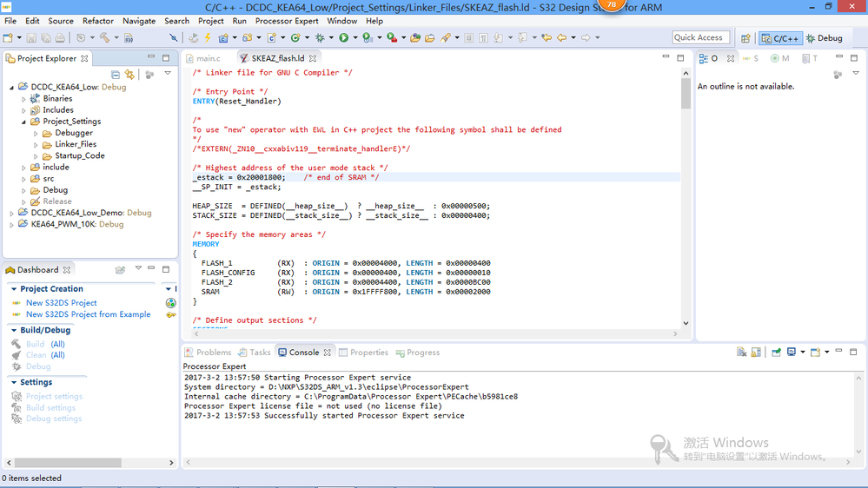This screenshot has width=868, height=488.
Task: Switch to the C/C++ perspective
Action: (x=780, y=38)
